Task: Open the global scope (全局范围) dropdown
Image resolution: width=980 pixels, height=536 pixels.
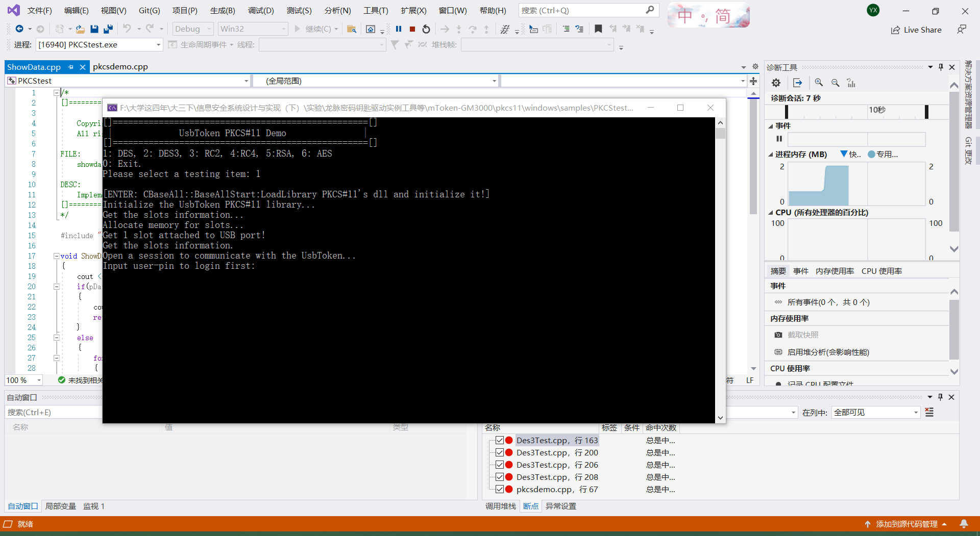Action: point(375,81)
